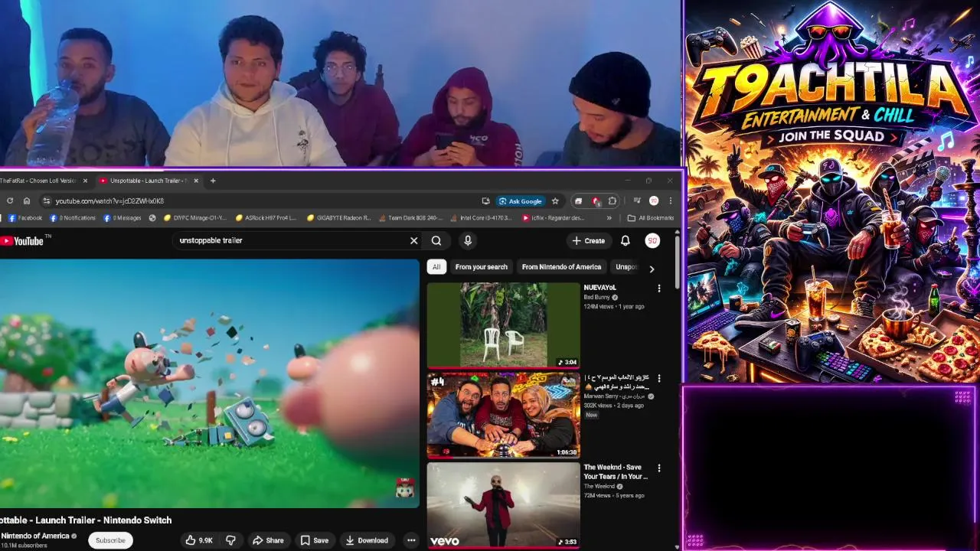Image resolution: width=980 pixels, height=551 pixels.
Task: Open the DIYPC Mirage bookmark
Action: pos(195,218)
